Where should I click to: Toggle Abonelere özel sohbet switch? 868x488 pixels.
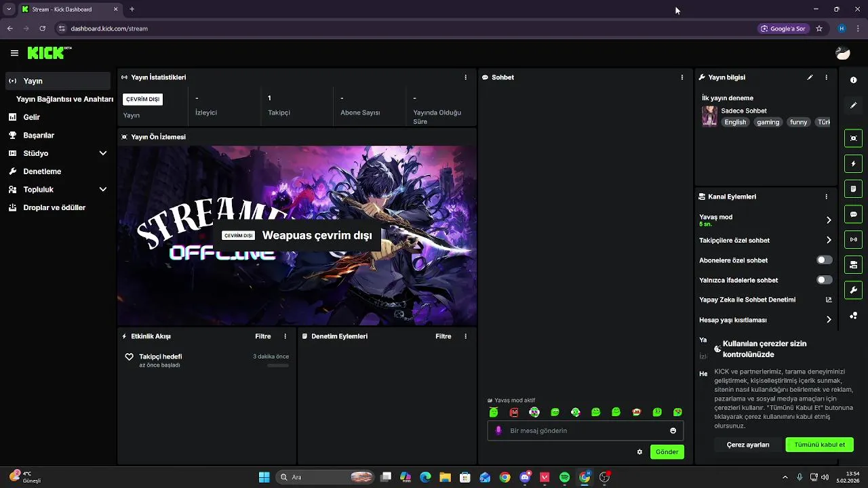(824, 260)
